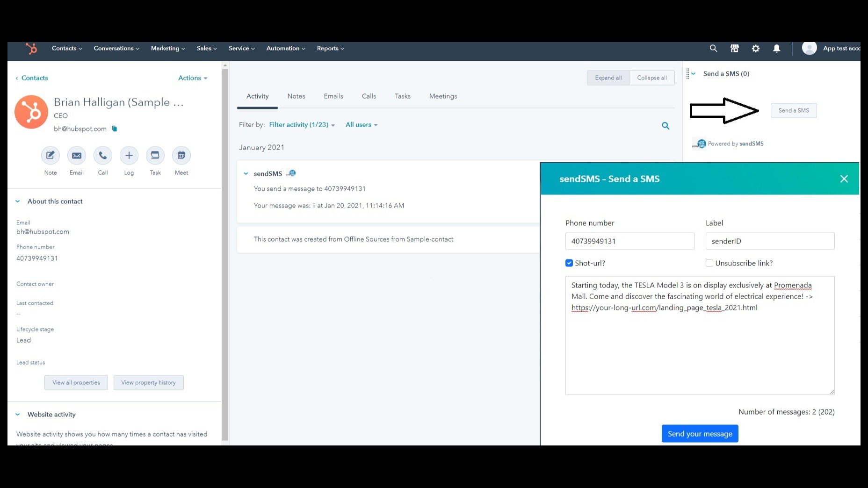The image size is (868, 488).
Task: Open the All users dropdown
Action: [361, 125]
